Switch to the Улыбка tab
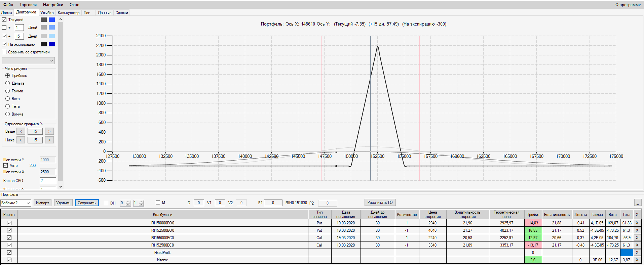The height and width of the screenshot is (265, 644). pyautogui.click(x=47, y=13)
